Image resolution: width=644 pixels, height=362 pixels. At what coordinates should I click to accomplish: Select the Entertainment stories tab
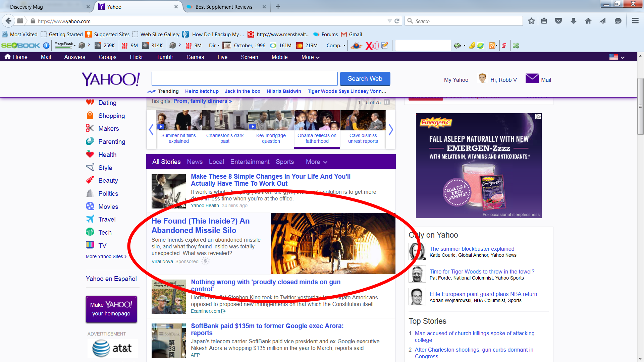click(x=250, y=162)
